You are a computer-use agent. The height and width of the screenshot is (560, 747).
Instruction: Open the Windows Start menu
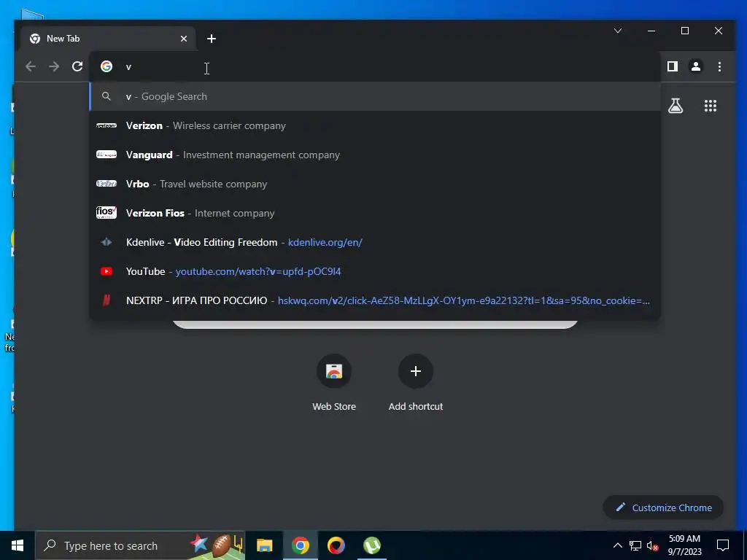18,545
